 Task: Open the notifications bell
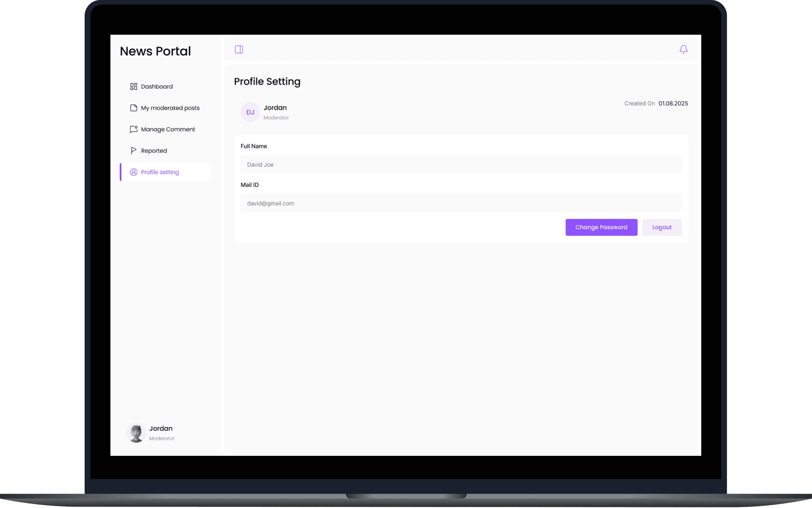tap(683, 50)
